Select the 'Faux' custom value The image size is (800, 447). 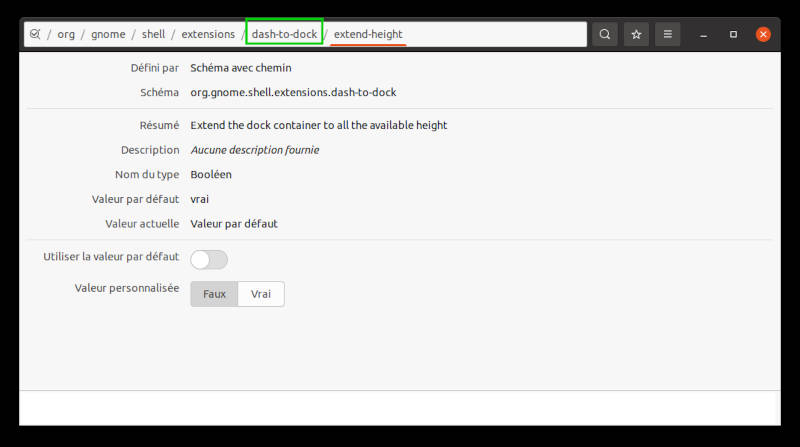pos(214,294)
